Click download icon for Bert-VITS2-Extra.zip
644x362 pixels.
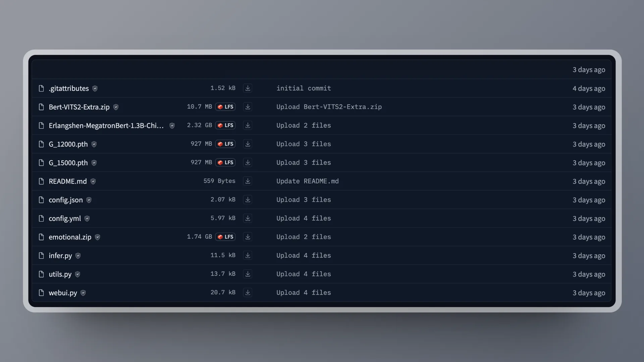coord(248,107)
